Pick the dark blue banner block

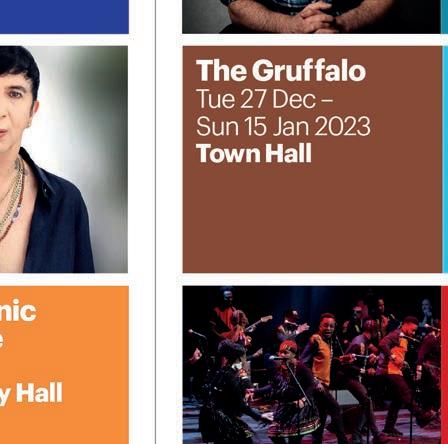tap(64, 17)
